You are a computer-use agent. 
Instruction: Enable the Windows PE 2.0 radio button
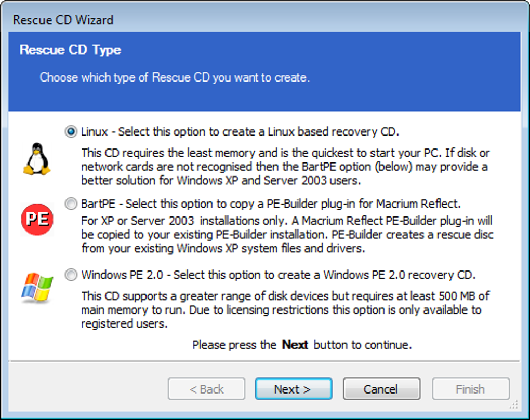click(71, 275)
